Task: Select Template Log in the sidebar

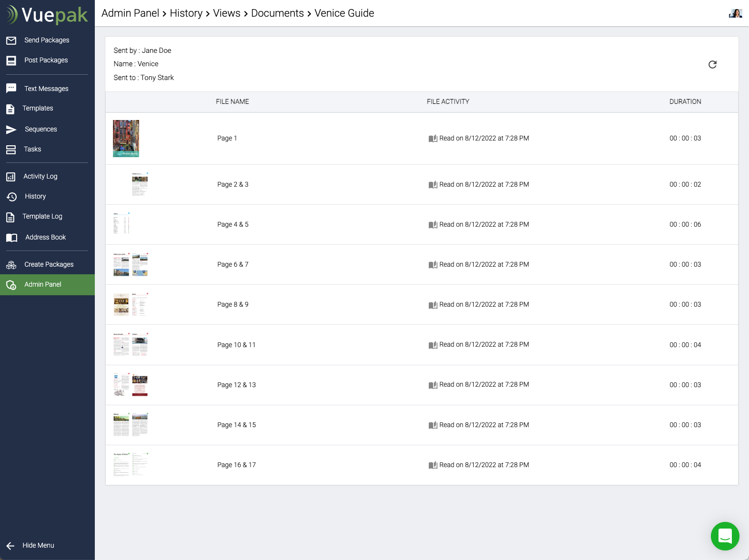Action: click(x=42, y=217)
